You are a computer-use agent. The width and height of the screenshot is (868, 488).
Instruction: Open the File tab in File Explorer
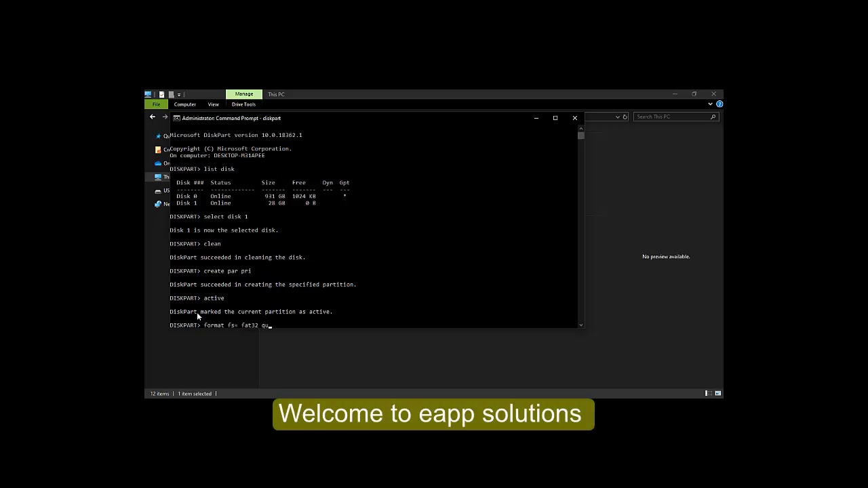coord(156,104)
